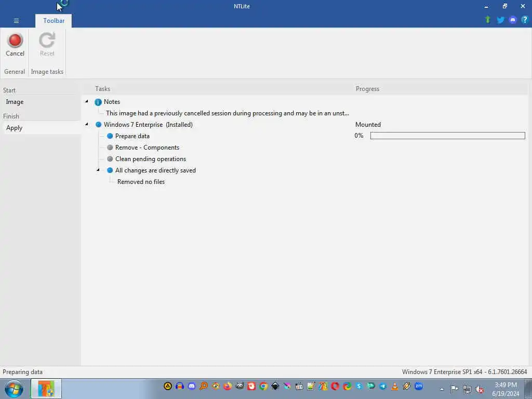Collapse the Notes tree node
This screenshot has height=399, width=532.
pyautogui.click(x=87, y=101)
